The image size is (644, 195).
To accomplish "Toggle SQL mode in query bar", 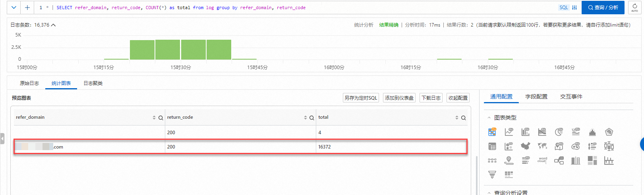I will pos(564,8).
